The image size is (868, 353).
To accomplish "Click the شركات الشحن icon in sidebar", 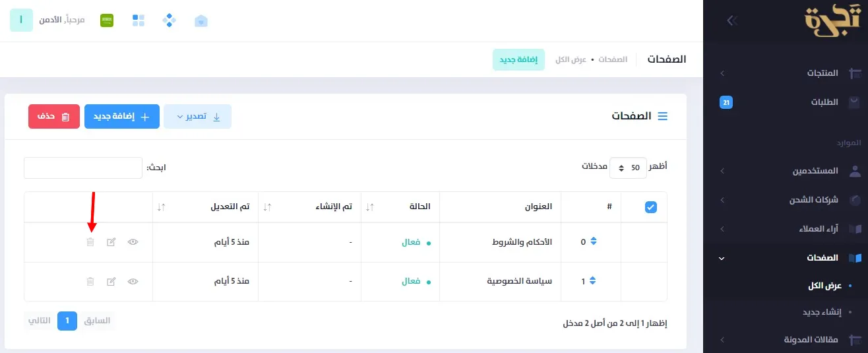I will point(855,200).
